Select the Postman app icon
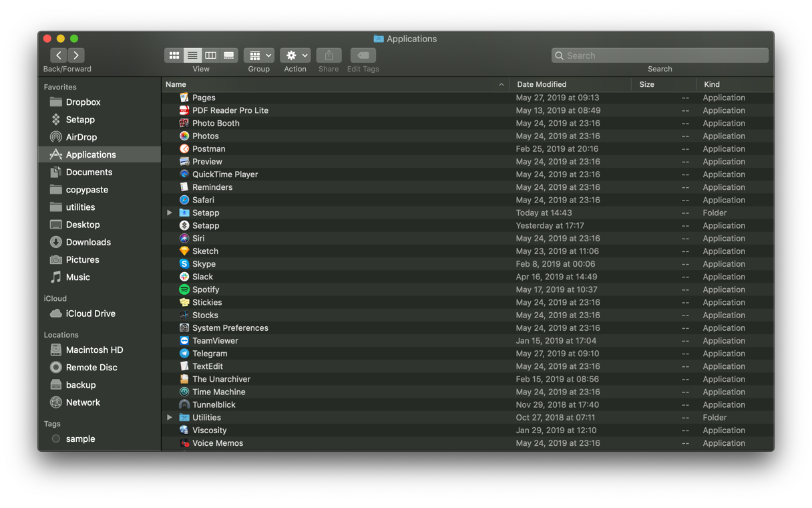 coord(184,148)
